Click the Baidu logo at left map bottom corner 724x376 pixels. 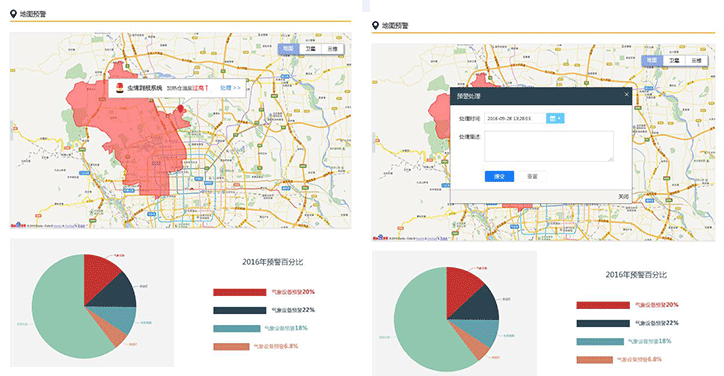coord(18,225)
